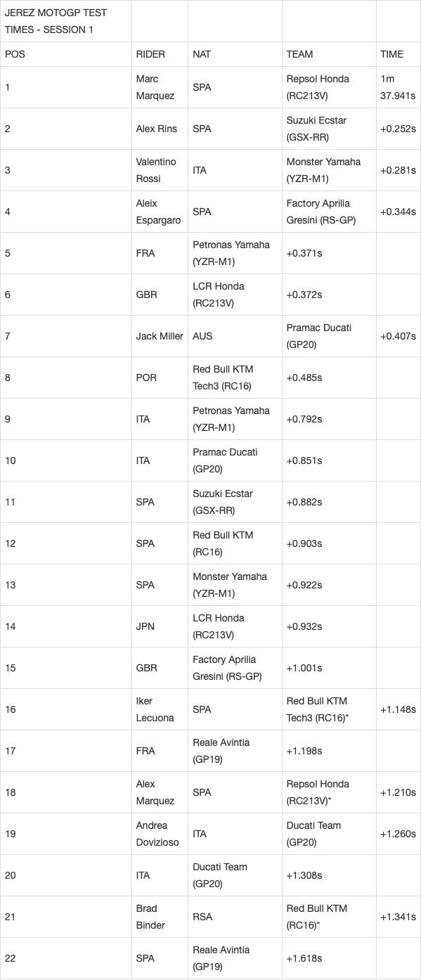Image resolution: width=421 pixels, height=980 pixels.
Task: Select the TEAM column header
Action: click(299, 54)
